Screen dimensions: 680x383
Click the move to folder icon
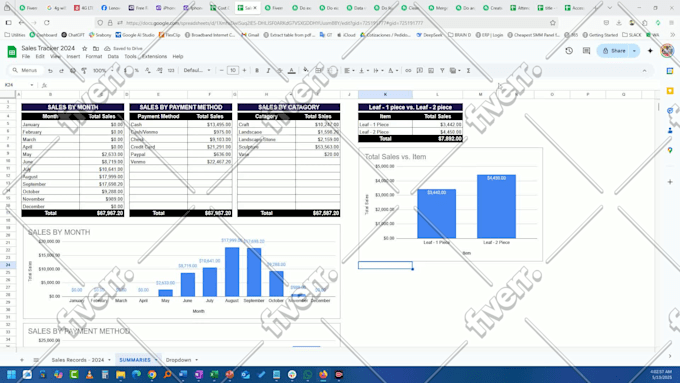pyautogui.click(x=96, y=49)
